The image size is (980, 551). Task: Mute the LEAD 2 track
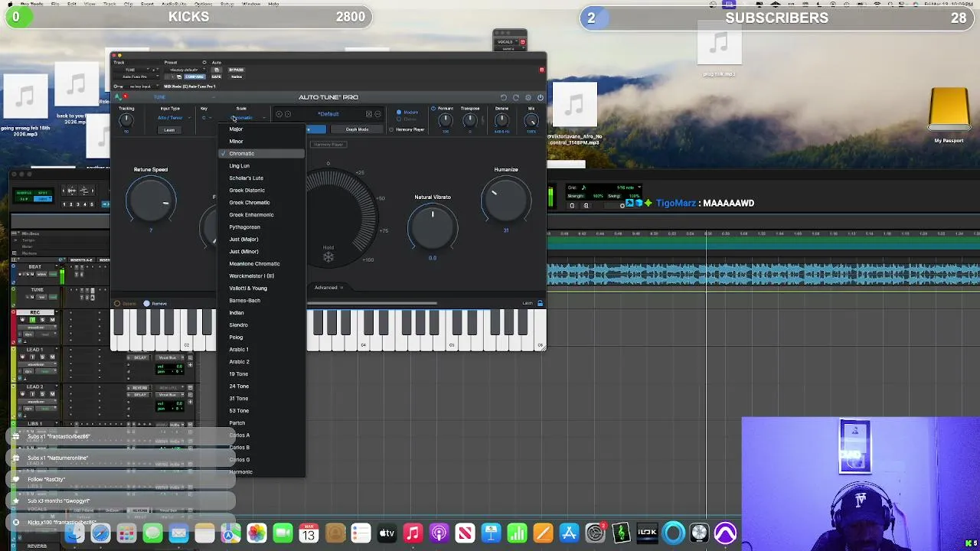point(52,395)
